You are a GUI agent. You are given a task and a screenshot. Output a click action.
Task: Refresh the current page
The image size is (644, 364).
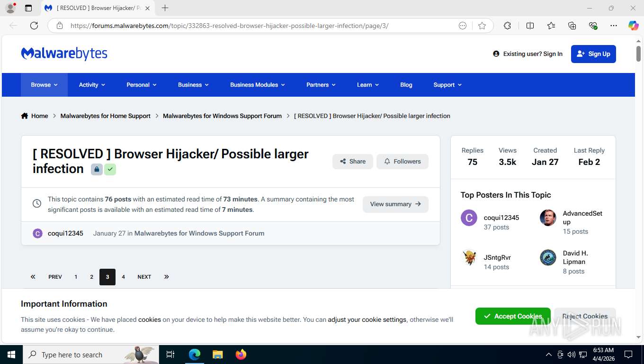pyautogui.click(x=34, y=26)
